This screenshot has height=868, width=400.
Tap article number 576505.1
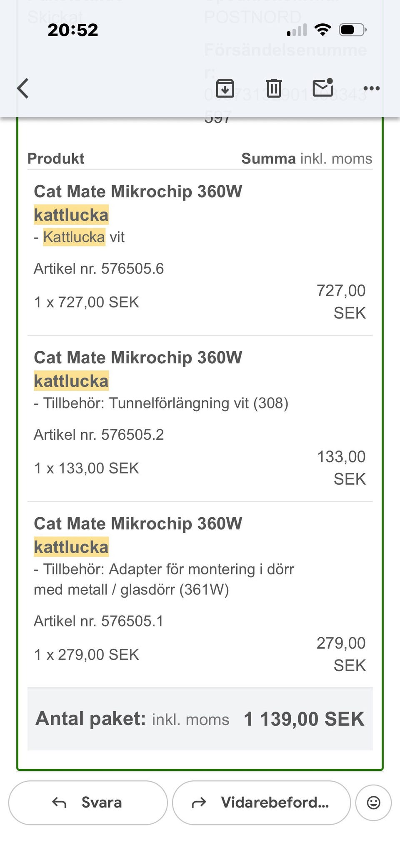tap(99, 621)
